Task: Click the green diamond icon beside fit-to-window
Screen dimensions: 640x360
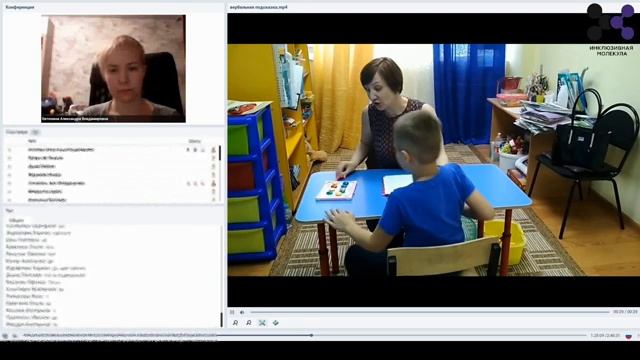Action: coord(276,323)
